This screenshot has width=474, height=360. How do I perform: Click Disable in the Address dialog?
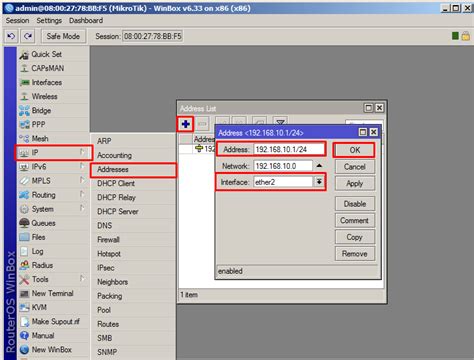[x=355, y=204]
